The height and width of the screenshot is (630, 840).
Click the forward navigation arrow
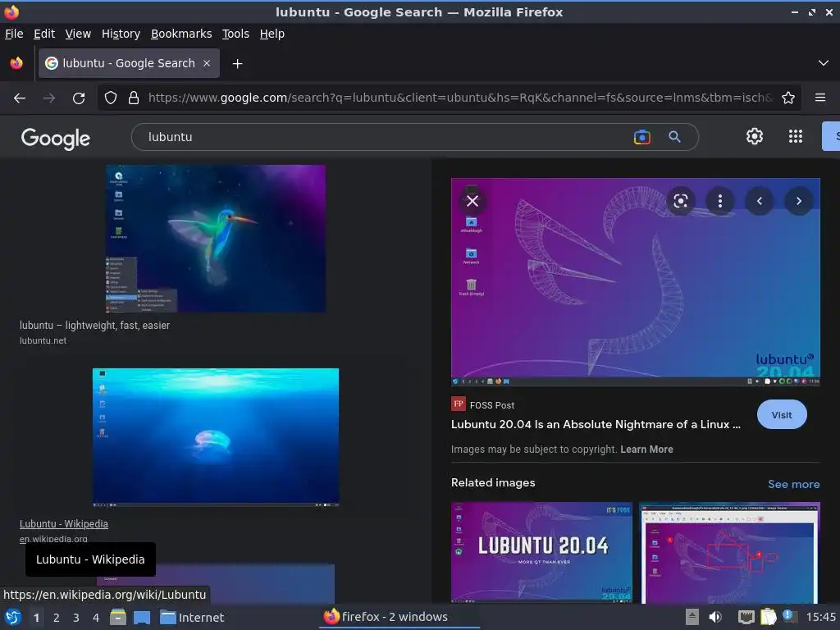pyautogui.click(x=49, y=98)
